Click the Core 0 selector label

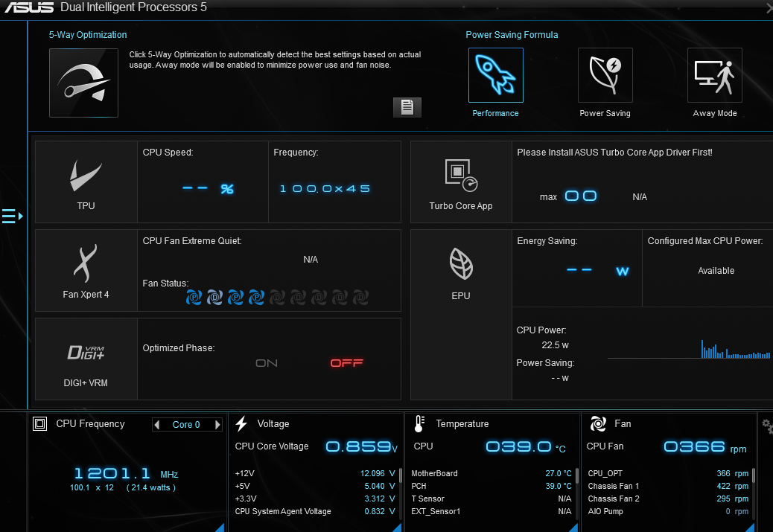186,425
